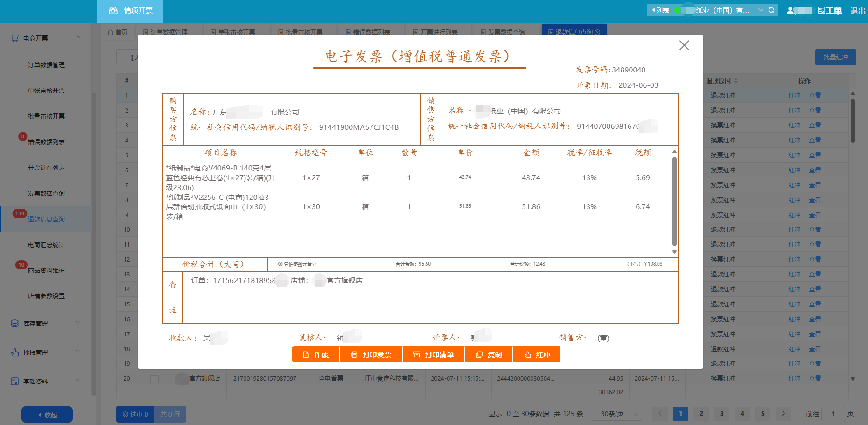868x425 pixels.
Task: Open 退款信息查询 in the sidebar
Action: pos(46,219)
